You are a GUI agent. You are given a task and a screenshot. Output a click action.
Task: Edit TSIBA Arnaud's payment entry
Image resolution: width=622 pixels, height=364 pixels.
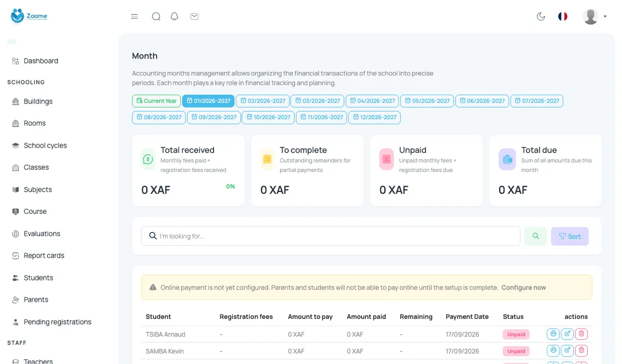pyautogui.click(x=568, y=334)
